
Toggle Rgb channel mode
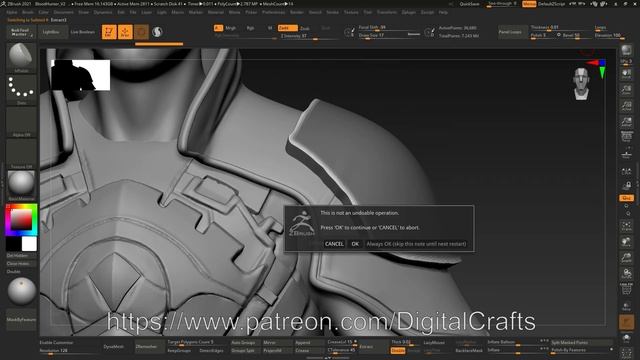pyautogui.click(x=250, y=28)
